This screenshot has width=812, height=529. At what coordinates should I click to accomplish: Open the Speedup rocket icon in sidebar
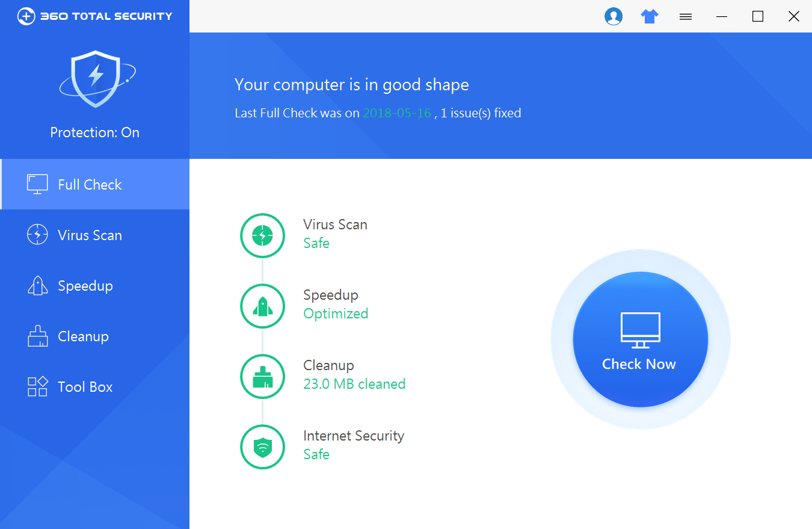[37, 285]
